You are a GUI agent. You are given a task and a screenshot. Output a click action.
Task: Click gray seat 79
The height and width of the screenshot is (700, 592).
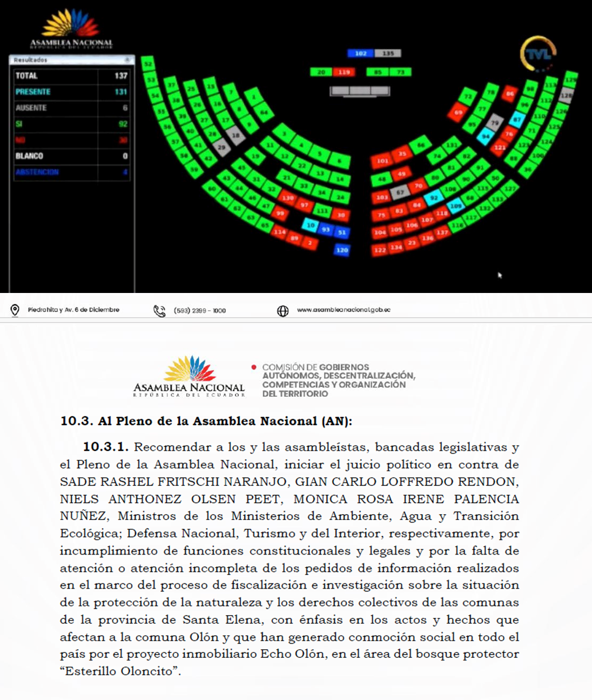[x=495, y=123]
